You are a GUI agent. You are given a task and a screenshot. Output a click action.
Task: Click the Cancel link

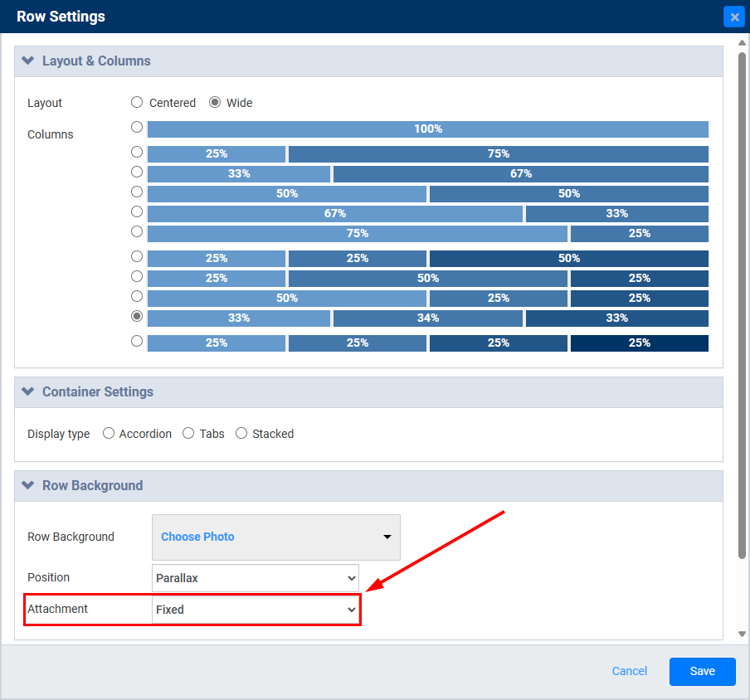pyautogui.click(x=630, y=671)
